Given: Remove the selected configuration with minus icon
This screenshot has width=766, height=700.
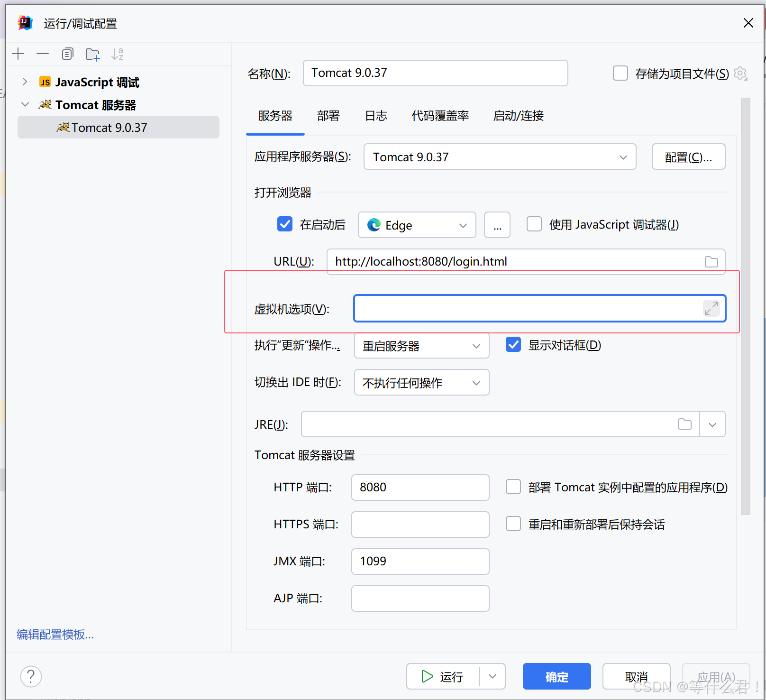Looking at the screenshot, I should click(43, 54).
